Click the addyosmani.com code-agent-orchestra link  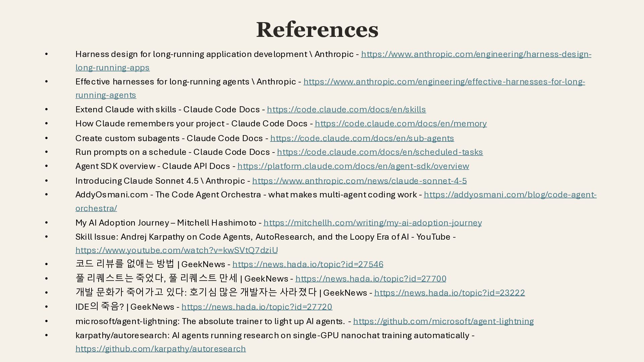(x=510, y=195)
